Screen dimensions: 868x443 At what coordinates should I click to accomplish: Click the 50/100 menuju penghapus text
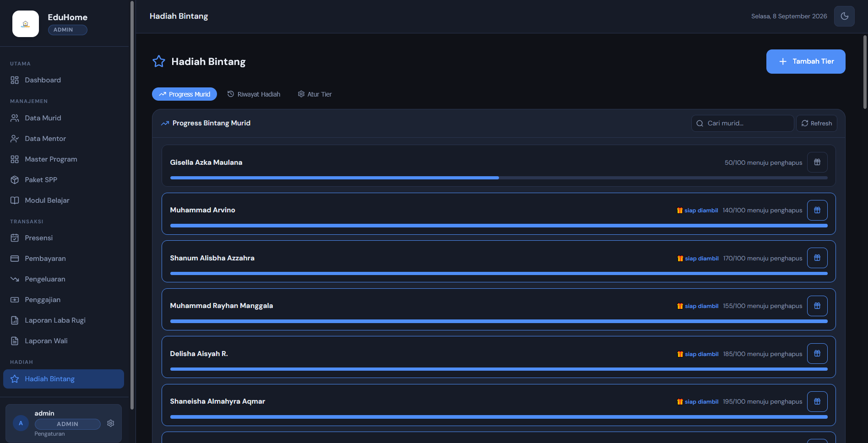tap(763, 162)
